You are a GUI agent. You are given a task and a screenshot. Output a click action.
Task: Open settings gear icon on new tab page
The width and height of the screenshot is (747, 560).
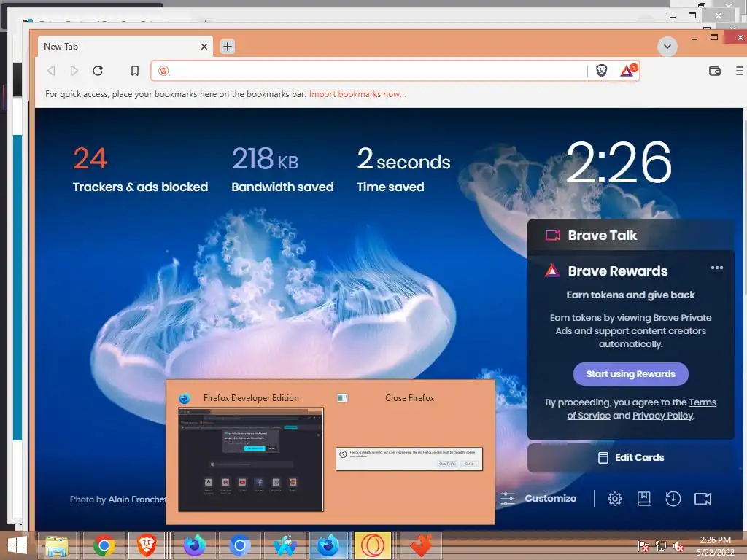614,499
